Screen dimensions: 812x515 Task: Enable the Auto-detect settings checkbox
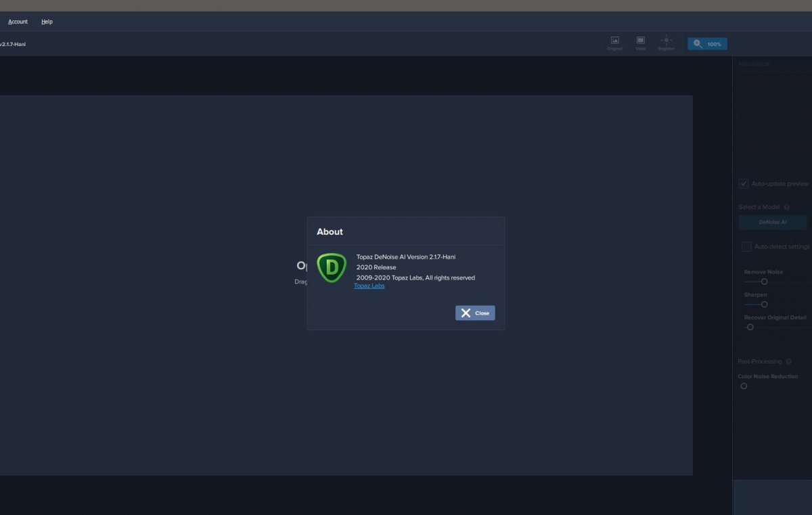click(746, 247)
